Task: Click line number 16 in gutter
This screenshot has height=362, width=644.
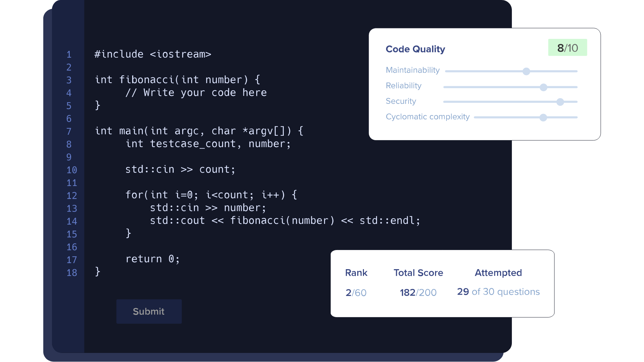Action: tap(72, 247)
